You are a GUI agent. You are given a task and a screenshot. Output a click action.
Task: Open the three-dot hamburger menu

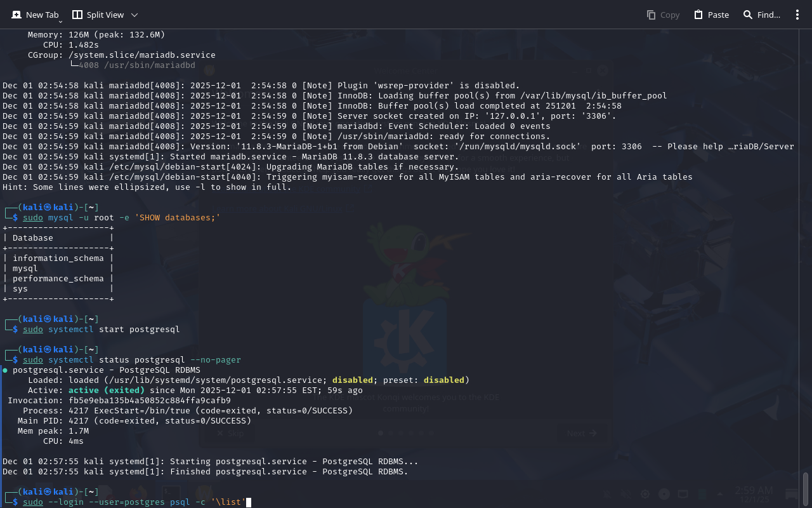click(x=797, y=15)
